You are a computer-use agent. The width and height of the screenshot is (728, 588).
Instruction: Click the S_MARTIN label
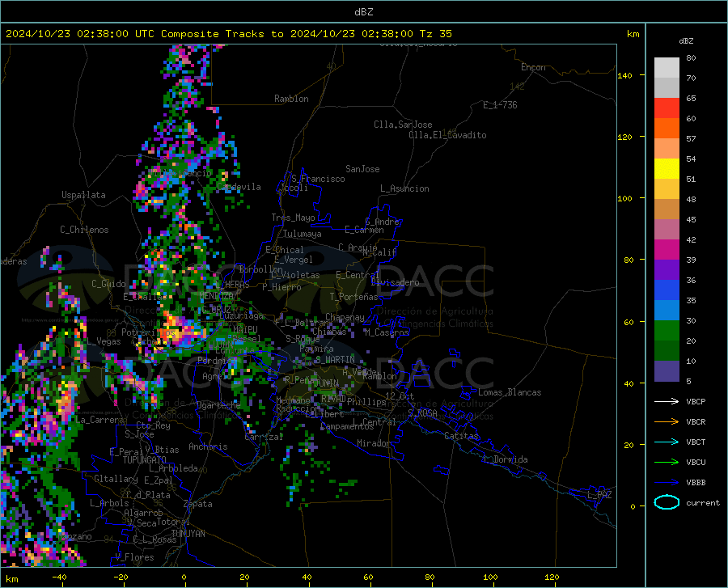coord(335,360)
